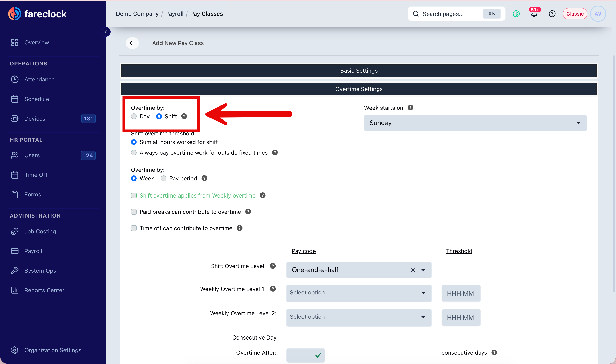The width and height of the screenshot is (616, 364).
Task: Click the Payroll breadcrumb link
Action: 174,14
